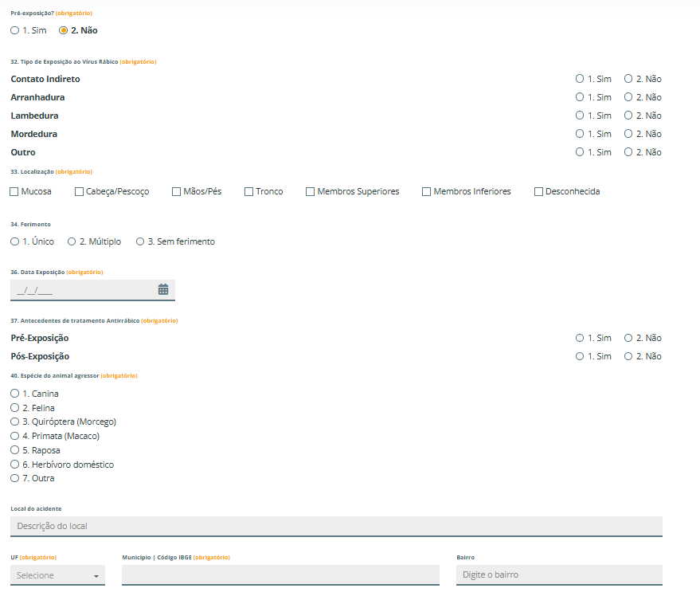Select '1. Único' for Ferimento
The image size is (700, 600).
tap(14, 241)
